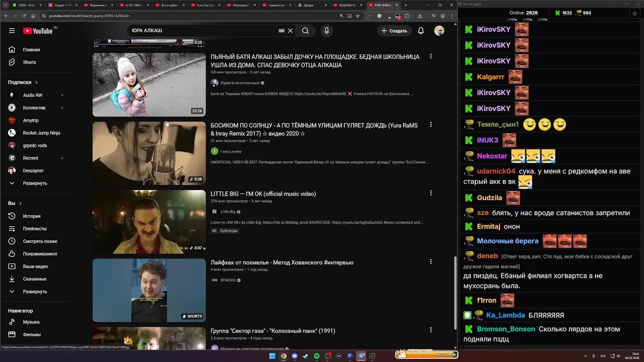Play БОСИКОМ ПО СОЛНЦУ video thumbnail
The image size is (644, 362).
coord(149,153)
